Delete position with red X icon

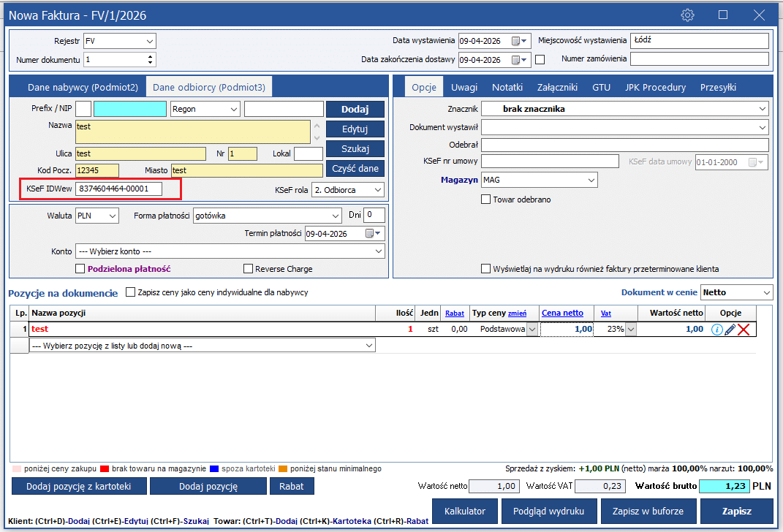[744, 330]
